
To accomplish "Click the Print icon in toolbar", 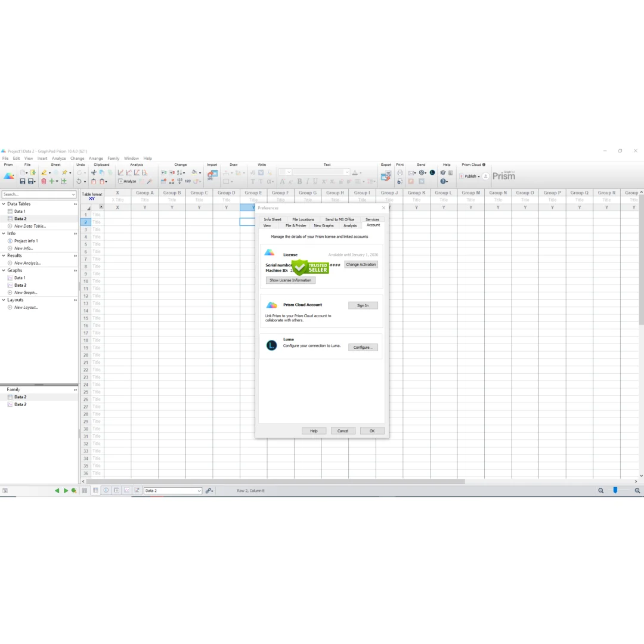I will [x=400, y=172].
